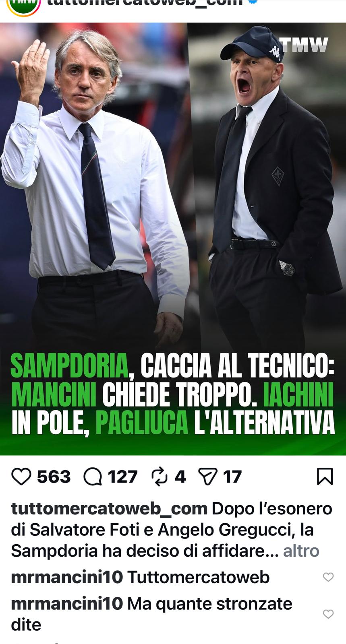Like the post with heart icon
The width and height of the screenshot is (346, 644).
click(x=21, y=477)
